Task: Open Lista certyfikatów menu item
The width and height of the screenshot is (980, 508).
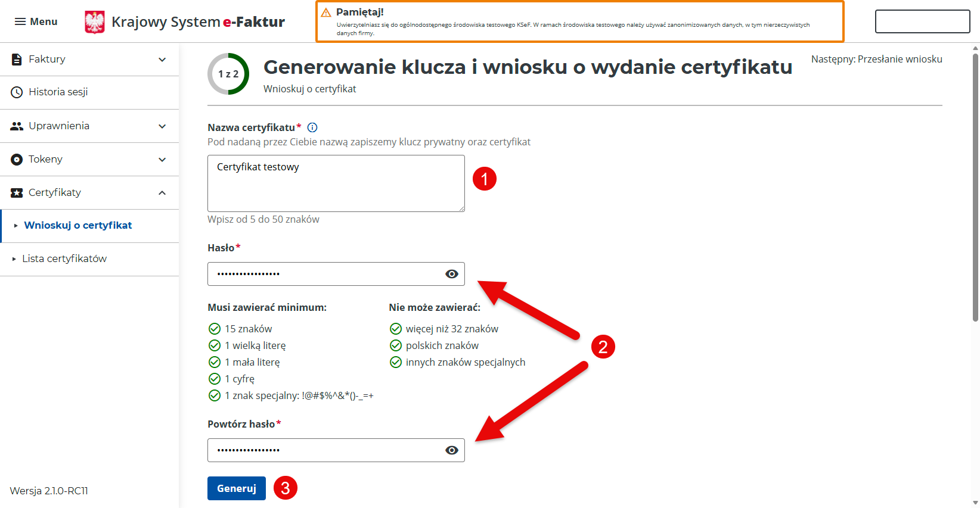Action: (64, 258)
